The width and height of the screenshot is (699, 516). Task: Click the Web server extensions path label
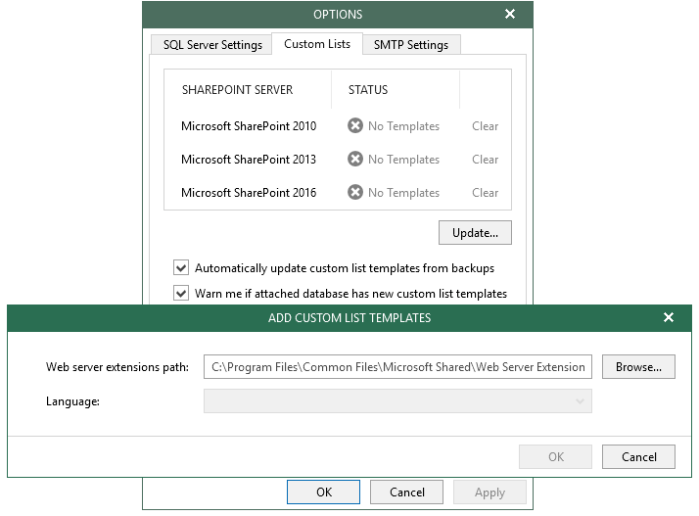117,367
